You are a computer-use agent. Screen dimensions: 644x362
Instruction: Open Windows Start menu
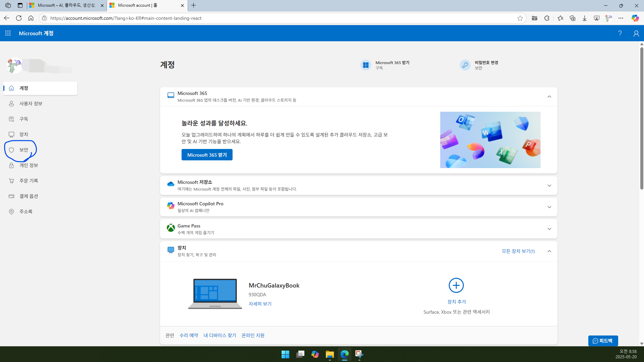point(285,354)
